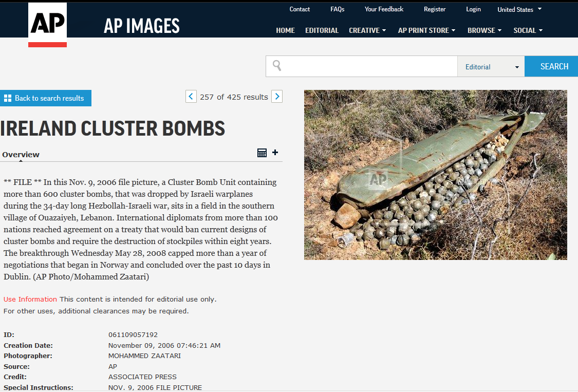Open the price calculator icon

point(262,153)
